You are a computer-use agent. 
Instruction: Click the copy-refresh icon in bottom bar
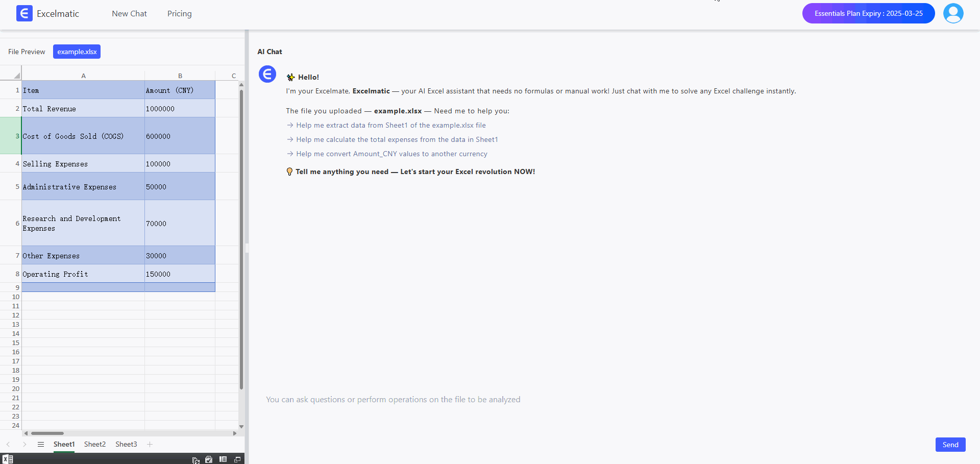coord(195,460)
